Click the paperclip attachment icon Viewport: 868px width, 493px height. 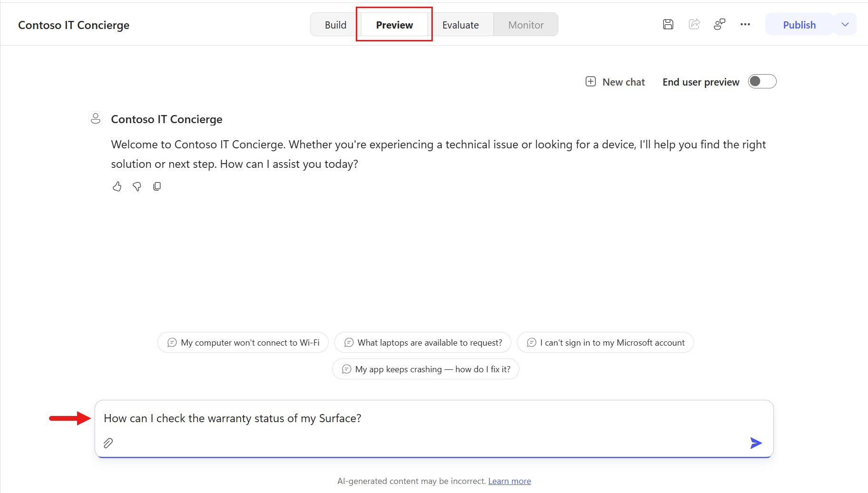tap(108, 443)
